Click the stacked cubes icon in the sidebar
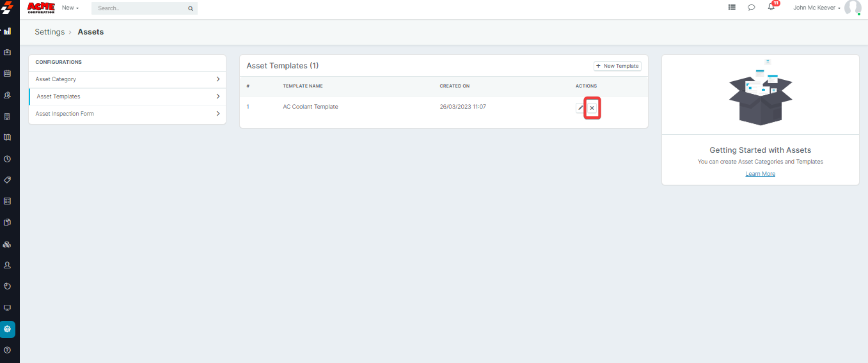Screen dimensions: 868x363 (x=7, y=244)
